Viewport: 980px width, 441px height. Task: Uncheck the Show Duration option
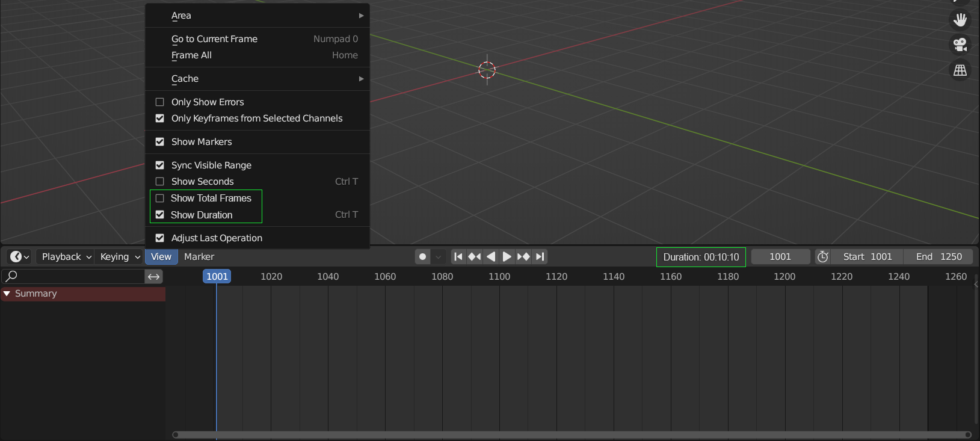(160, 215)
